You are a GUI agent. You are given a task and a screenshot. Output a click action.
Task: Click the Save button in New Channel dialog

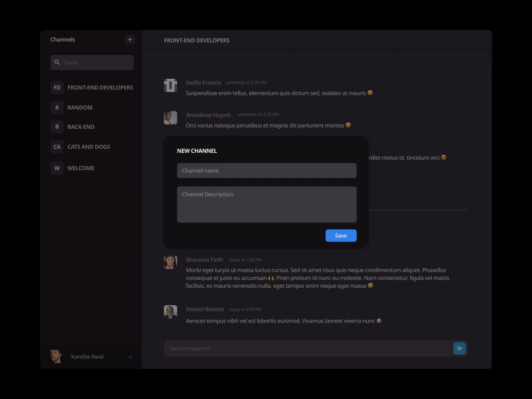tap(340, 236)
